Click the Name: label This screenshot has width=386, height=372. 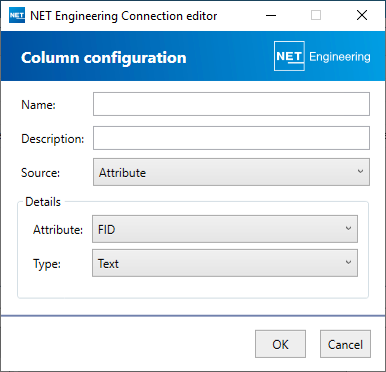38,105
